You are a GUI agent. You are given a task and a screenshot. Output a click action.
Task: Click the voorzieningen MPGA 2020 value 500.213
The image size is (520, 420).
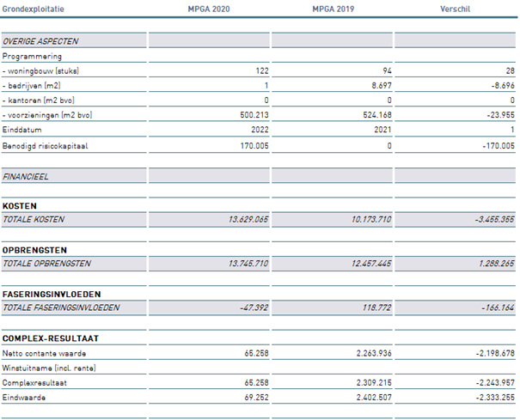tap(250, 115)
